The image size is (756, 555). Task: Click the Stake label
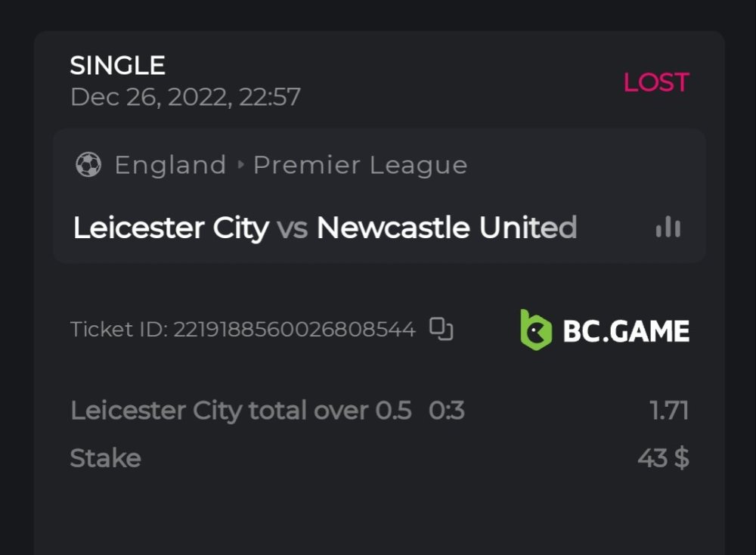point(105,458)
